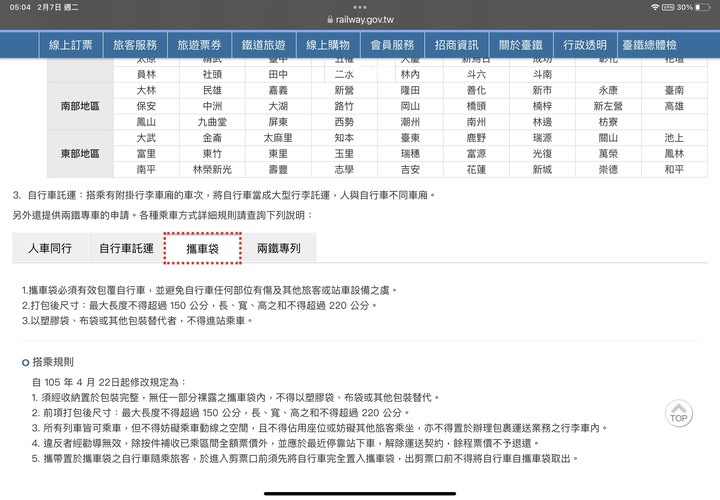Screen dimensions: 720x500
Task: Click the 潮州 station cell
Action: (410, 122)
